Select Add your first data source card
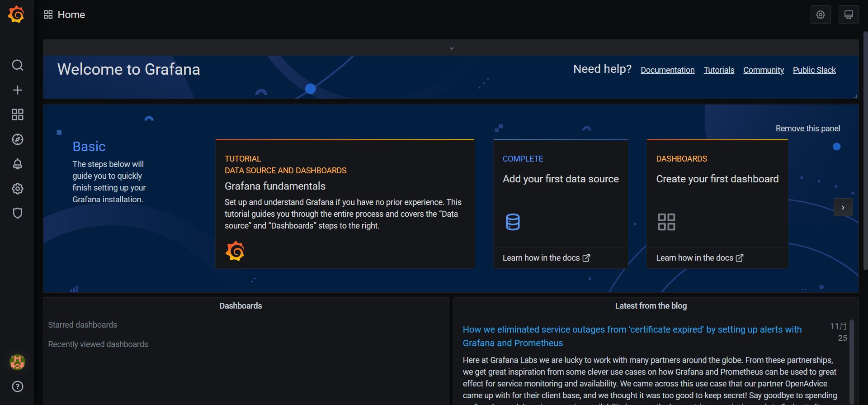Viewport: 868px width, 405px height. point(561,204)
